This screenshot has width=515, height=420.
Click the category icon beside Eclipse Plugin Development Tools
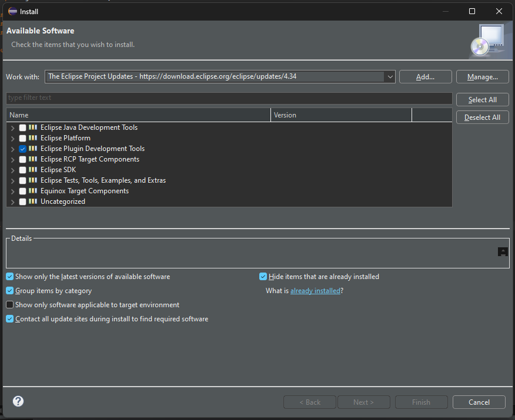click(x=33, y=149)
